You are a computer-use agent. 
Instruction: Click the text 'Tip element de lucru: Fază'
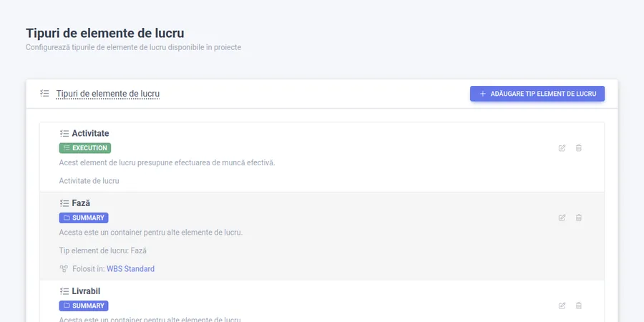(x=102, y=250)
